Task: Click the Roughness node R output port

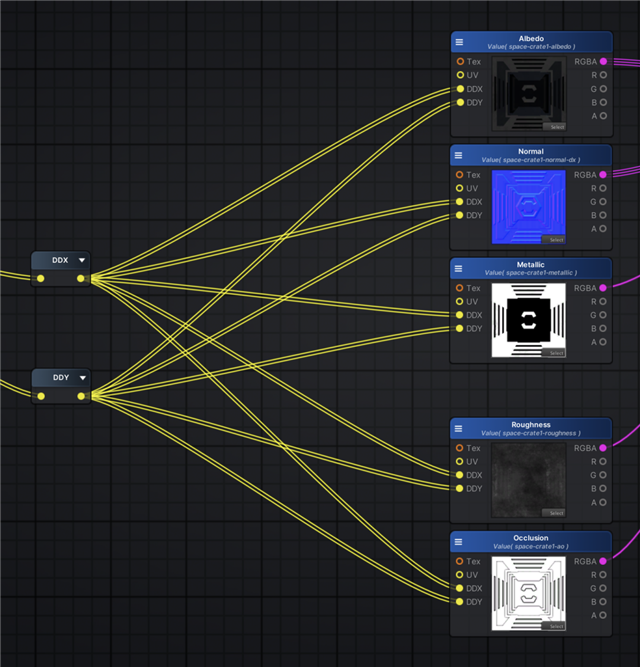Action: [x=603, y=462]
